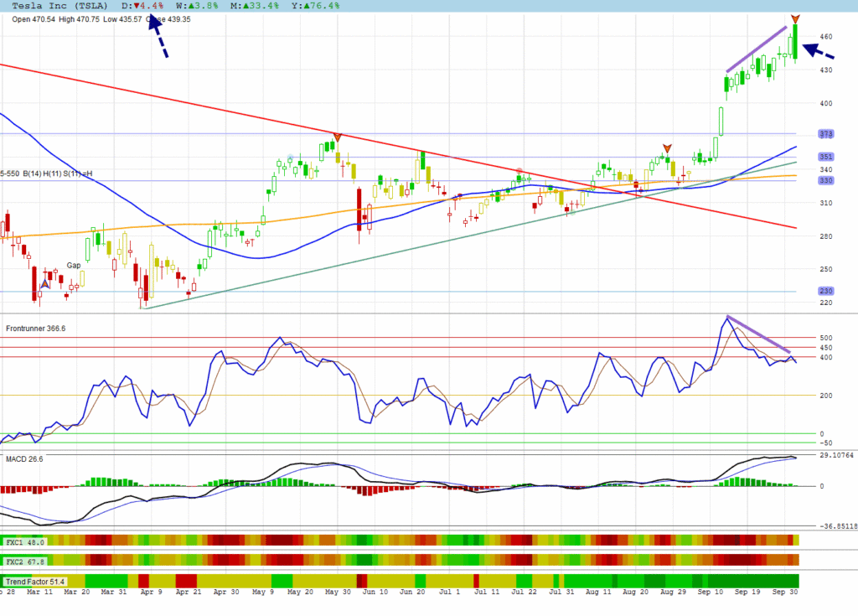
Task: Click the 230 support level tag
Action: coord(825,292)
